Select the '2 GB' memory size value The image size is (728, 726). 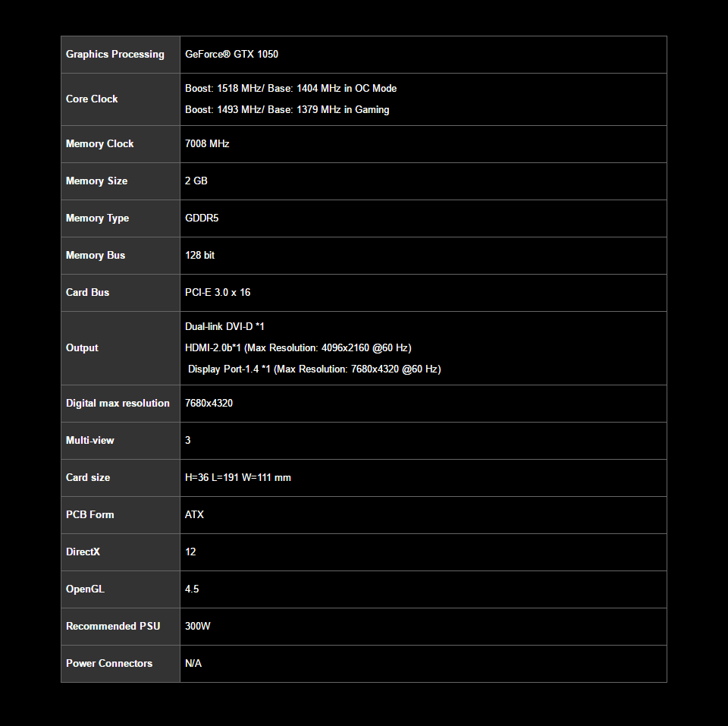pyautogui.click(x=196, y=181)
